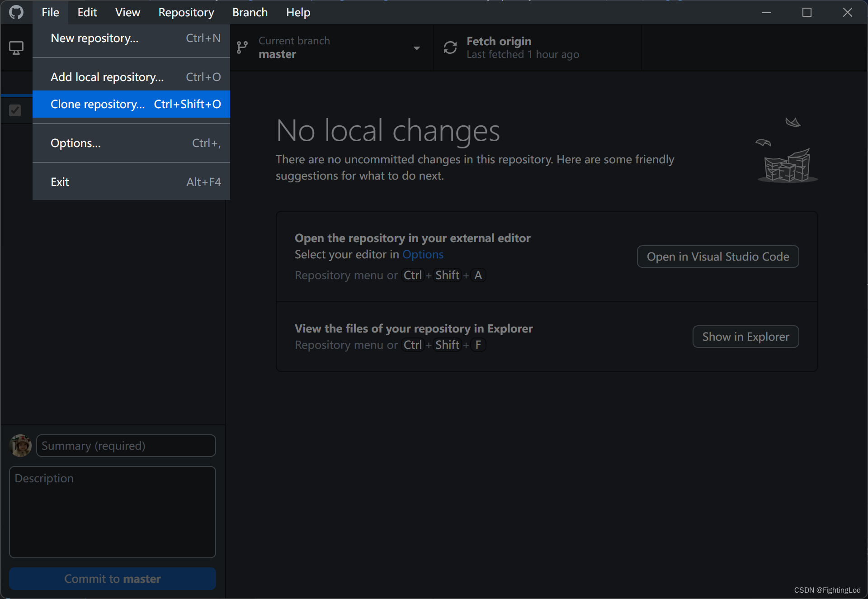Focus the Summary (required) input field

pos(126,446)
